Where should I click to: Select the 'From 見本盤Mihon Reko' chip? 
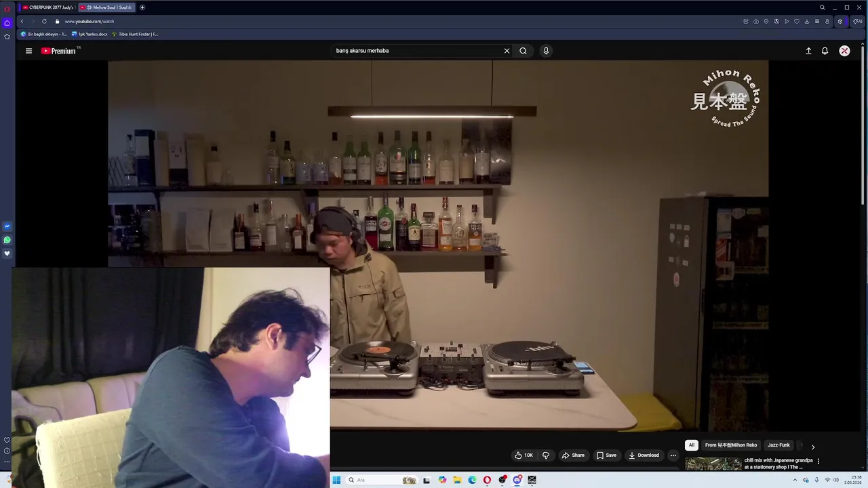731,445
